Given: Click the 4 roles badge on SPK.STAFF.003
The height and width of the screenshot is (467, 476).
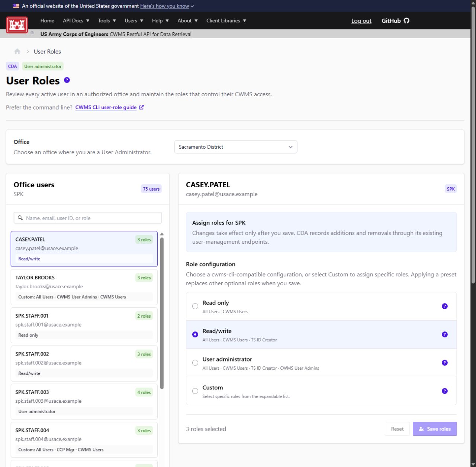Looking at the screenshot, I should click(x=144, y=392).
